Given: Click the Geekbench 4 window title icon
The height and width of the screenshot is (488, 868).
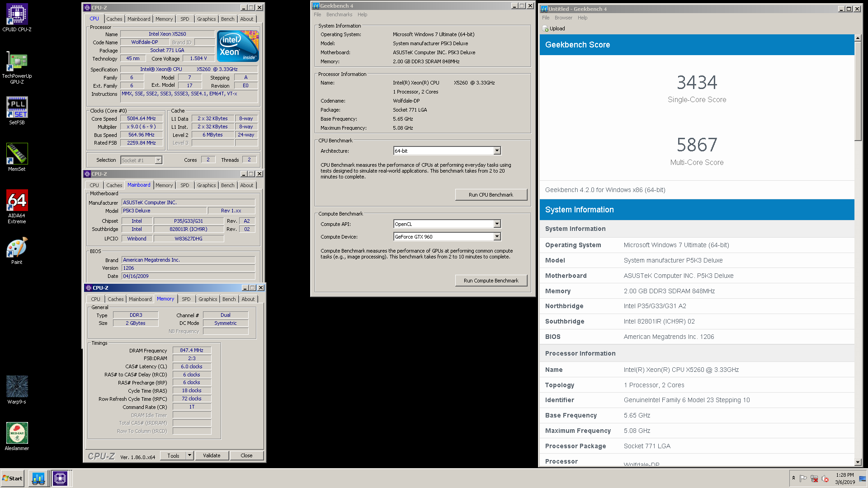Looking at the screenshot, I should (x=316, y=6).
